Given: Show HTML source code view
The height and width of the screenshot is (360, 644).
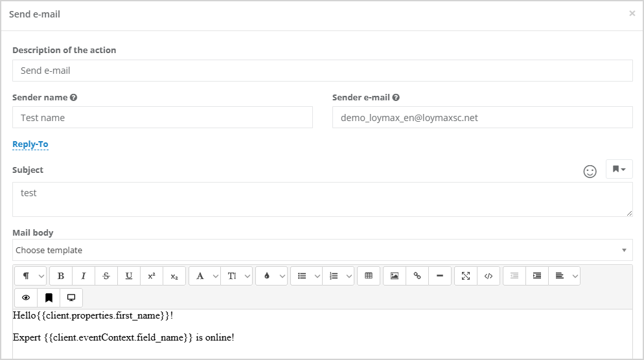Looking at the screenshot, I should 489,276.
